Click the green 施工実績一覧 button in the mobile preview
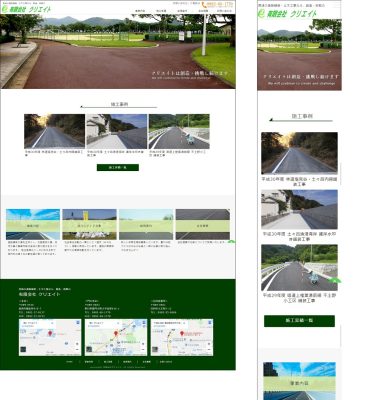 point(299,321)
